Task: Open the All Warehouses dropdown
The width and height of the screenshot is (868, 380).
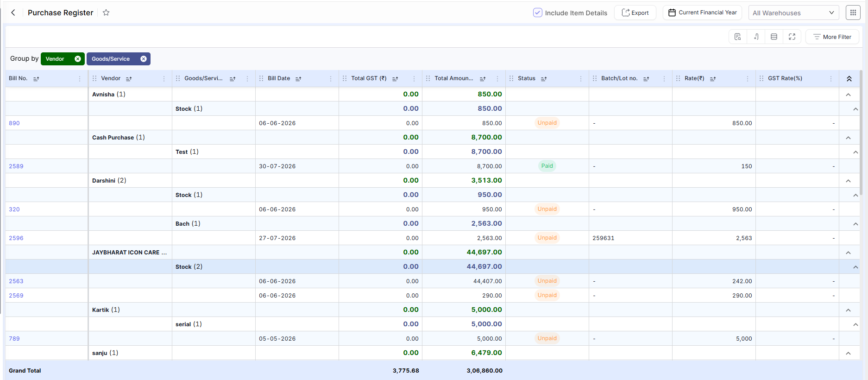Action: (793, 13)
